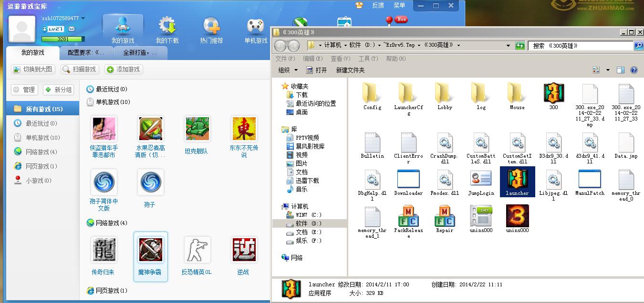
Task: Open the mail envelope beside the Lv27 badge
Action: click(72, 29)
